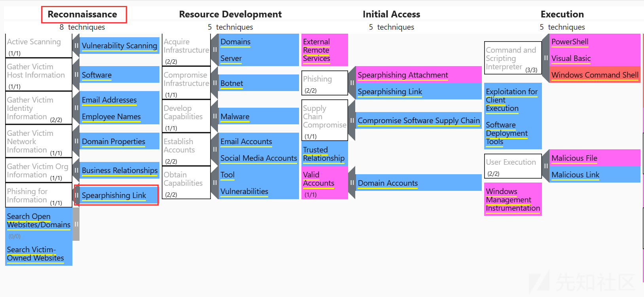
Task: Select Email Addresses sub-technique
Action: [x=119, y=100]
